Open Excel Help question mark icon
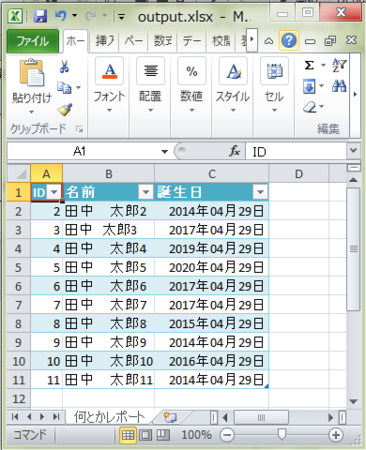366x450 pixels. coord(289,41)
